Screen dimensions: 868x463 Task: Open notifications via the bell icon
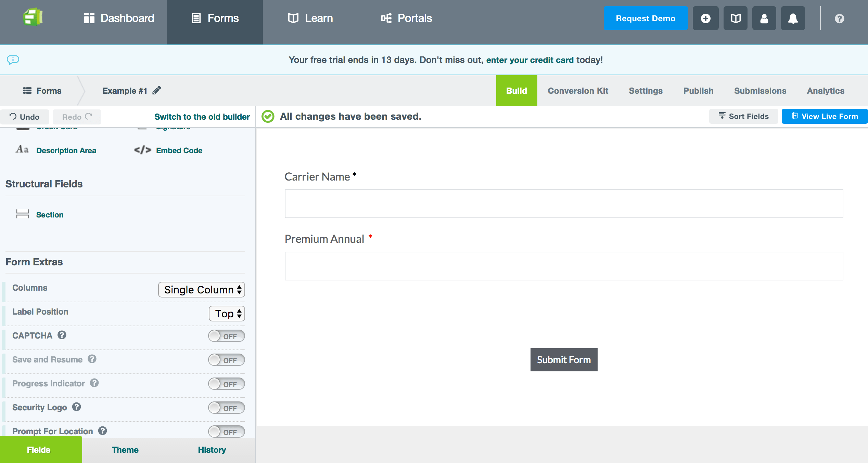click(x=793, y=18)
